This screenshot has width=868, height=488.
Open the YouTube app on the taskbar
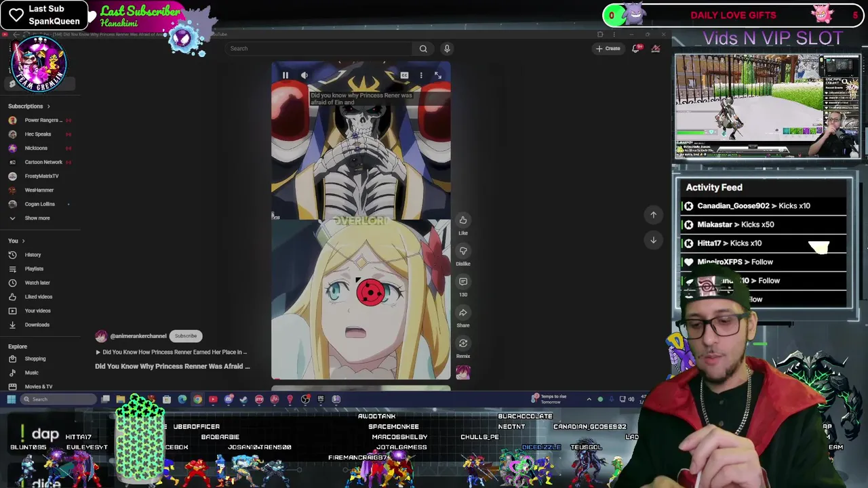tap(213, 399)
